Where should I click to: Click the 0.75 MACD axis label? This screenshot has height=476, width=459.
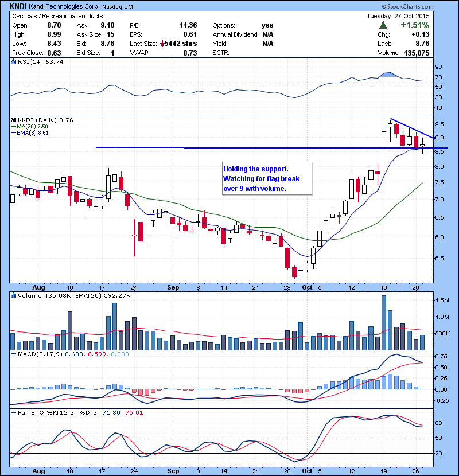tap(441, 356)
